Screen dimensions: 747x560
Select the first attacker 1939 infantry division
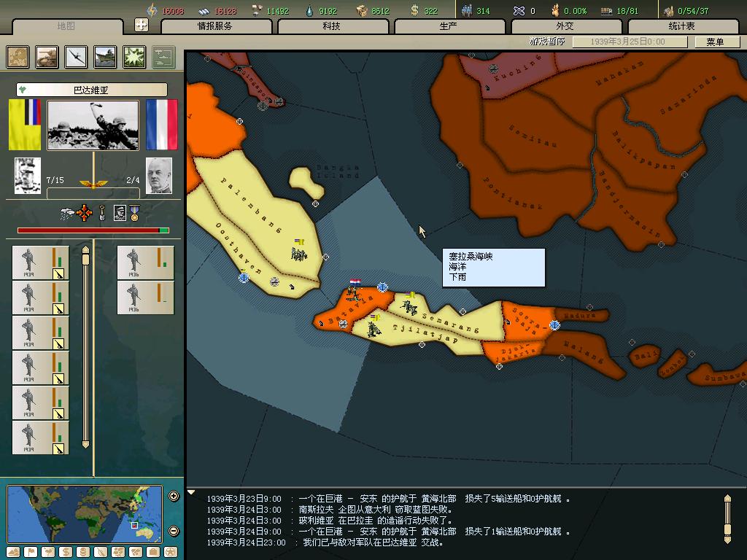(x=41, y=262)
